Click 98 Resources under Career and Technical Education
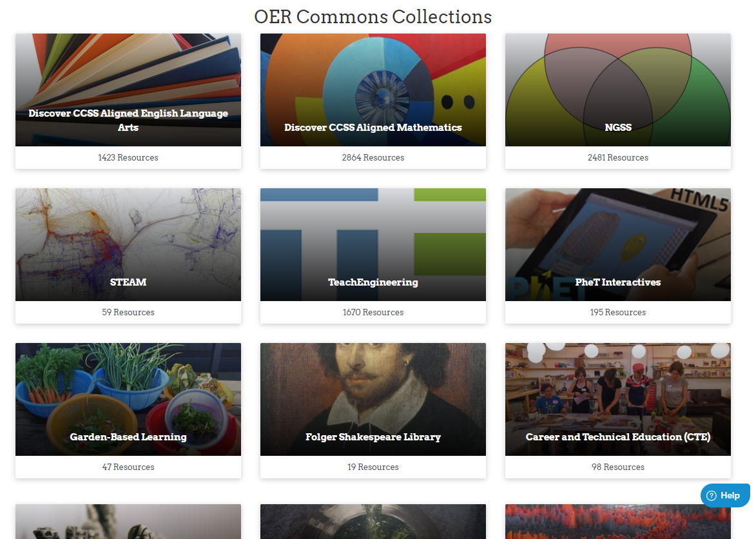 click(618, 467)
